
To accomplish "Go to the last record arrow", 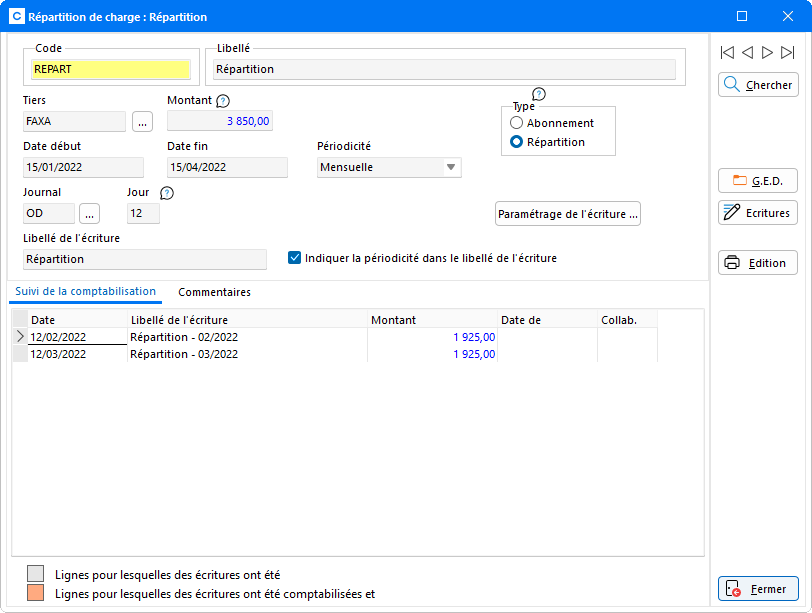I will coord(788,52).
